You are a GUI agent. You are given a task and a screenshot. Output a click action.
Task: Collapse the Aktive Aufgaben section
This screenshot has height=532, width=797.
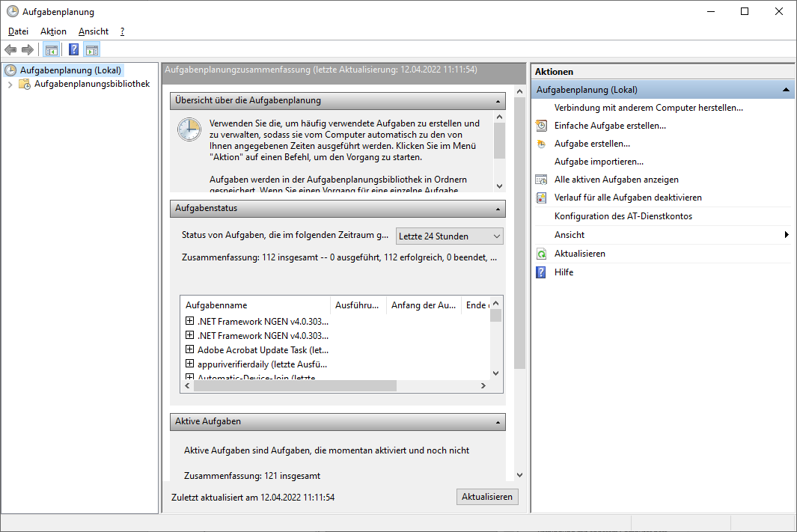point(498,422)
